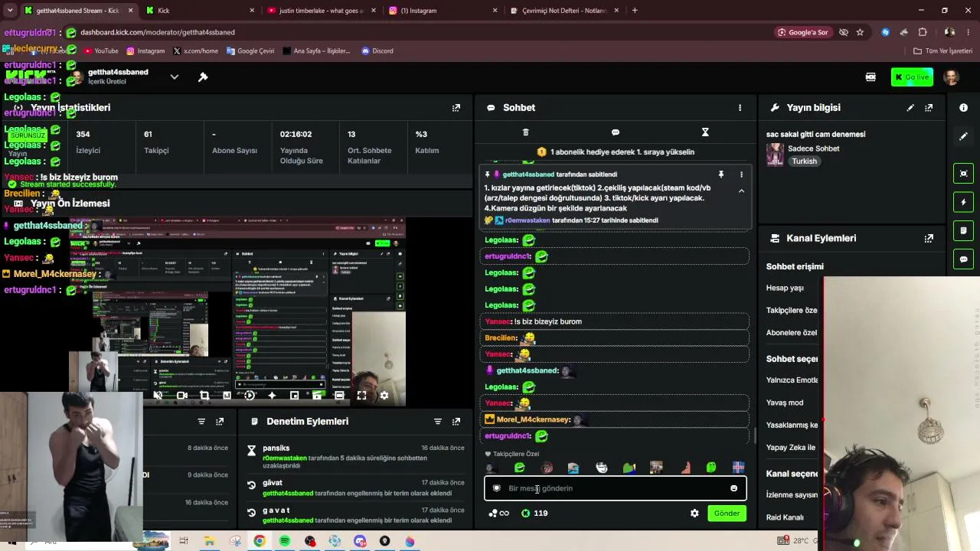Click the Morel_M4ckernasey username in chat
Image resolution: width=980 pixels, height=551 pixels.
[533, 419]
